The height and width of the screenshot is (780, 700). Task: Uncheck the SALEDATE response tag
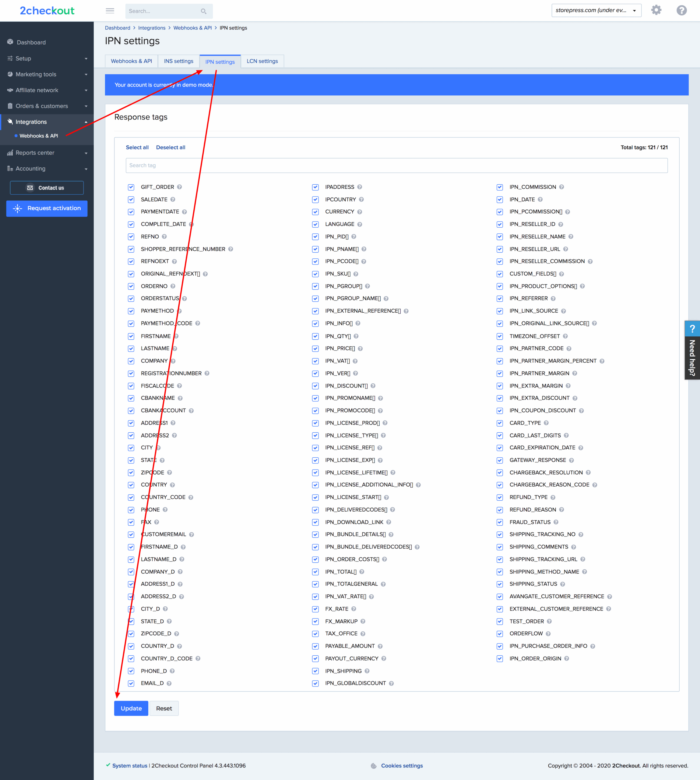pyautogui.click(x=131, y=199)
